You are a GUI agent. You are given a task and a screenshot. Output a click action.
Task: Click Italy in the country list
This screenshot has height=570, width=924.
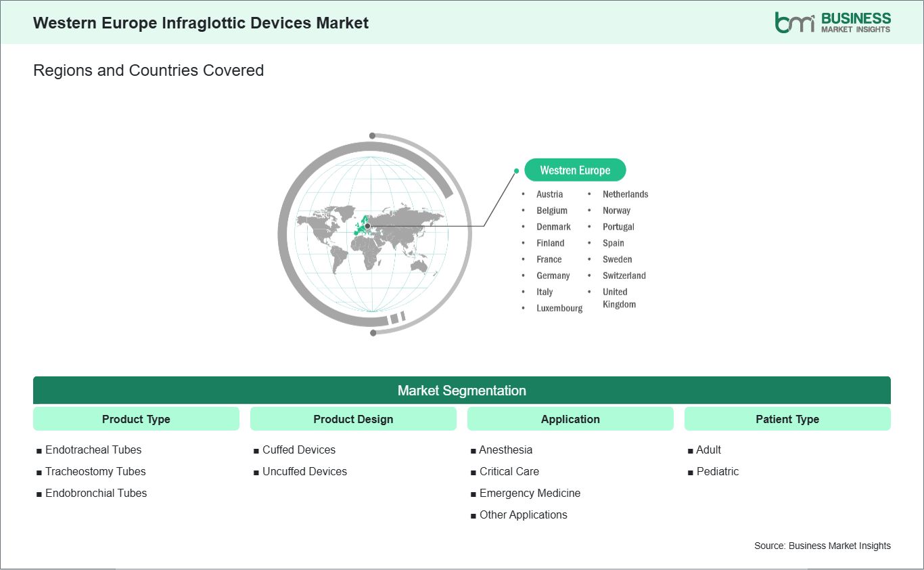pos(545,292)
